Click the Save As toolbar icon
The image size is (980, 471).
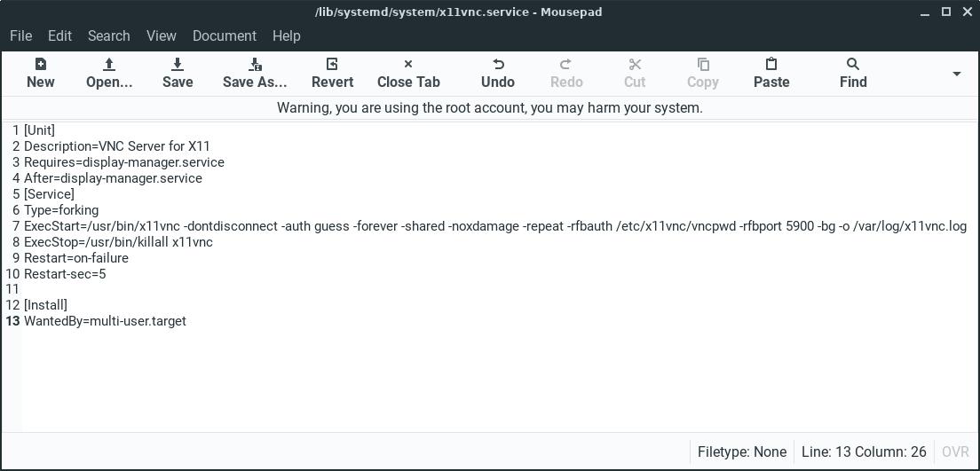(255, 65)
